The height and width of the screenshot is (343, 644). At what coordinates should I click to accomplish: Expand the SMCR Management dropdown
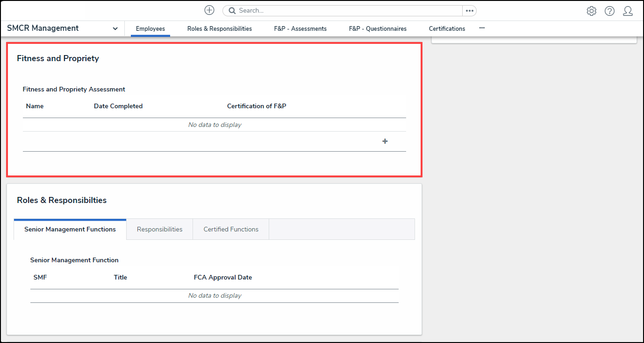(115, 28)
